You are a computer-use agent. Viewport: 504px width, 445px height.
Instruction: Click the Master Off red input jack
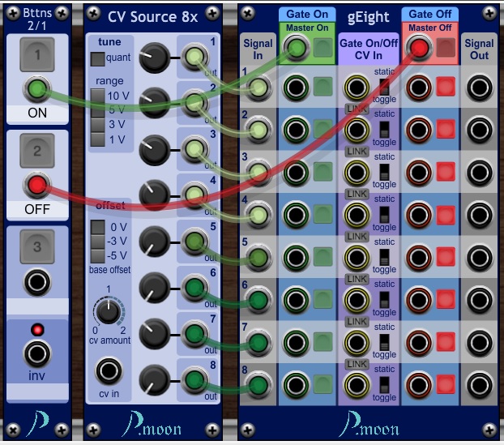point(418,49)
